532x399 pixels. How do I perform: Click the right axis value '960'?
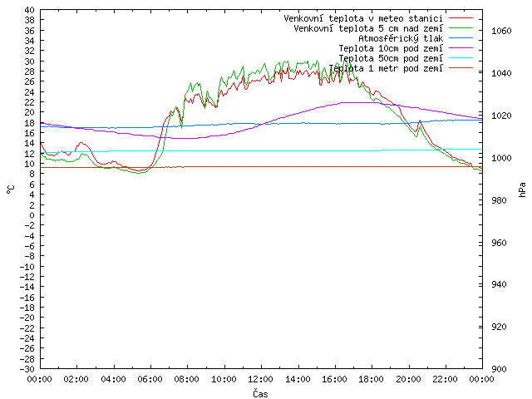tap(499, 243)
